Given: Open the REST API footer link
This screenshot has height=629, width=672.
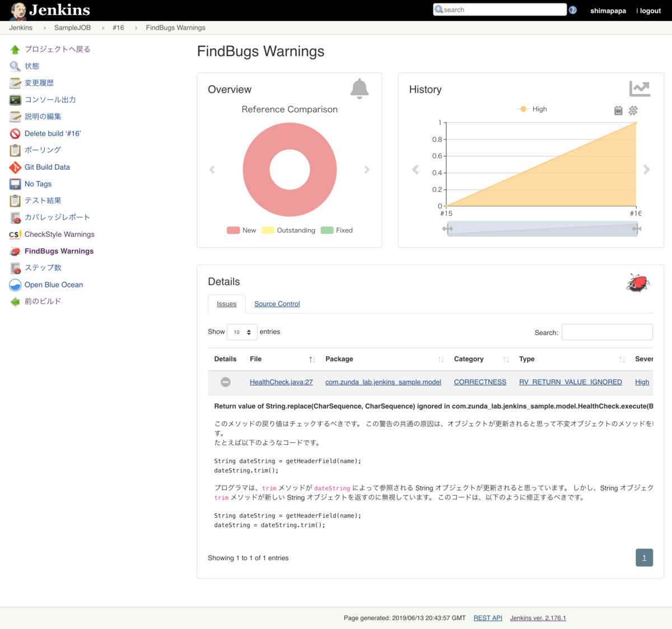Looking at the screenshot, I should [x=488, y=618].
